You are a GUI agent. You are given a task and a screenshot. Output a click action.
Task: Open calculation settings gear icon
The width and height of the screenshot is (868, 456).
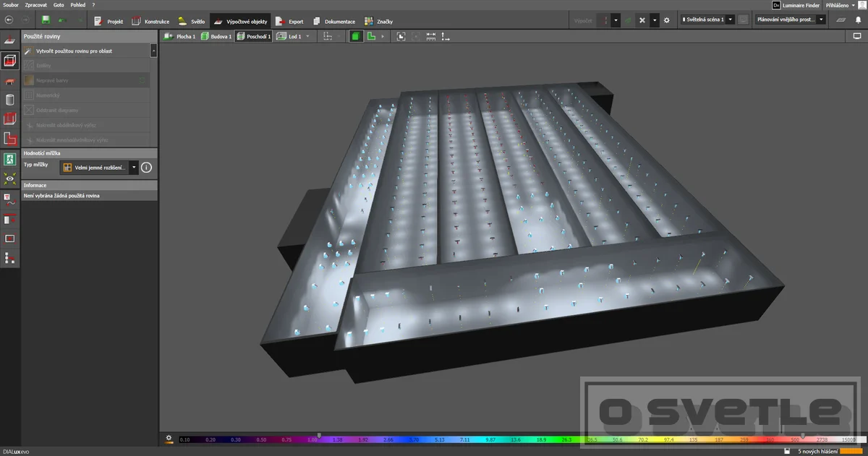click(x=667, y=20)
